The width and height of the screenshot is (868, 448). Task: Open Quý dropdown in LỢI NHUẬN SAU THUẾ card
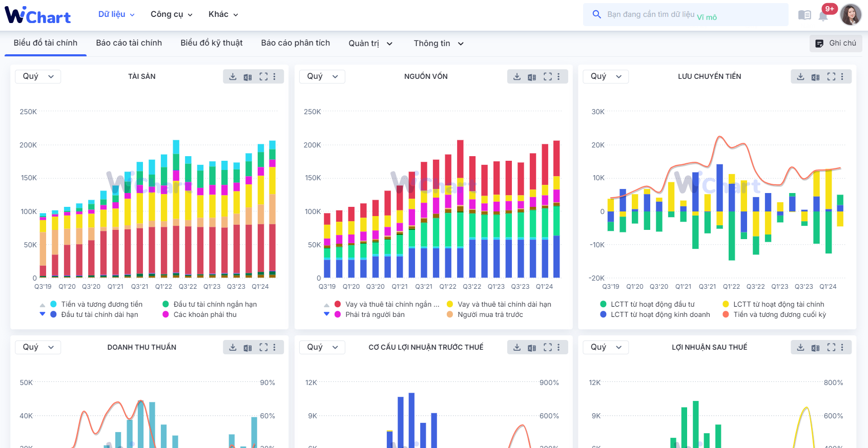(606, 347)
